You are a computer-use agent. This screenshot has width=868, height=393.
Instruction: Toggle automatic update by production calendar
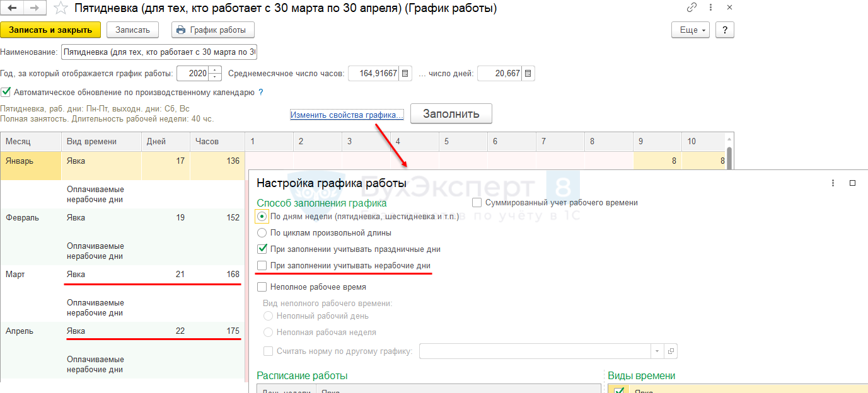pos(6,92)
